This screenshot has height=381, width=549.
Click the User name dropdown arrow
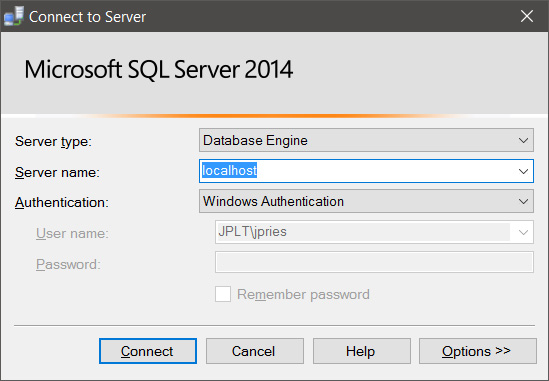[523, 232]
